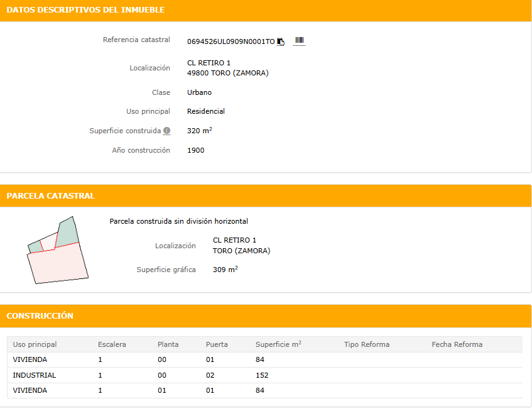Screen dimensions: 532x416
Task: Click the Puerta column header
Action: coord(217,344)
